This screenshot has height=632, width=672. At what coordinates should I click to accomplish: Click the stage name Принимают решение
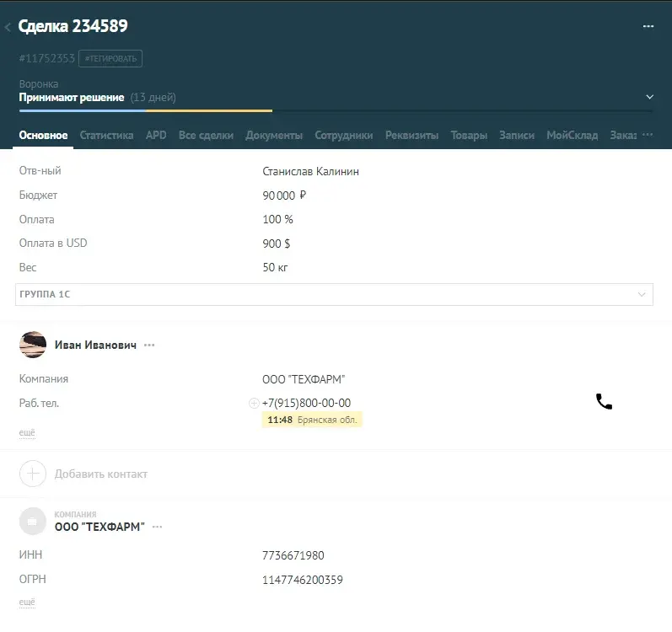72,98
